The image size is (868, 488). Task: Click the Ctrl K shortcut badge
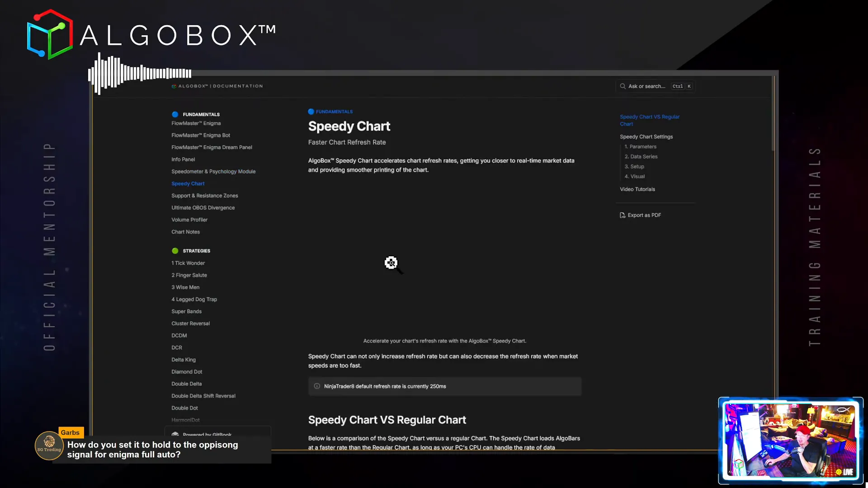pyautogui.click(x=682, y=86)
